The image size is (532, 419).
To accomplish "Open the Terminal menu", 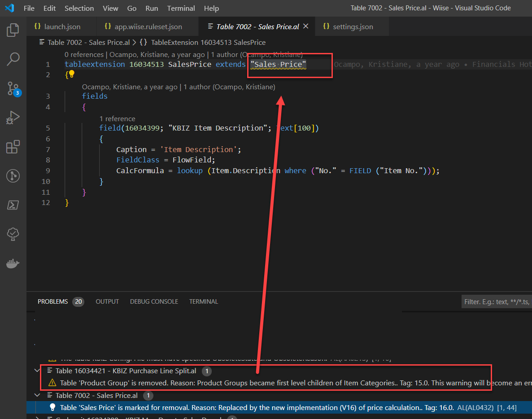I will [x=181, y=8].
